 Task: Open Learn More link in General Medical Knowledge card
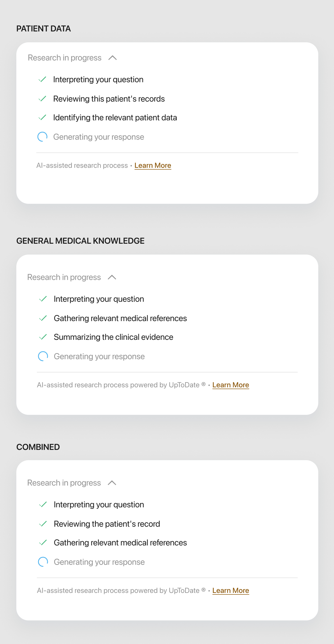tap(231, 385)
